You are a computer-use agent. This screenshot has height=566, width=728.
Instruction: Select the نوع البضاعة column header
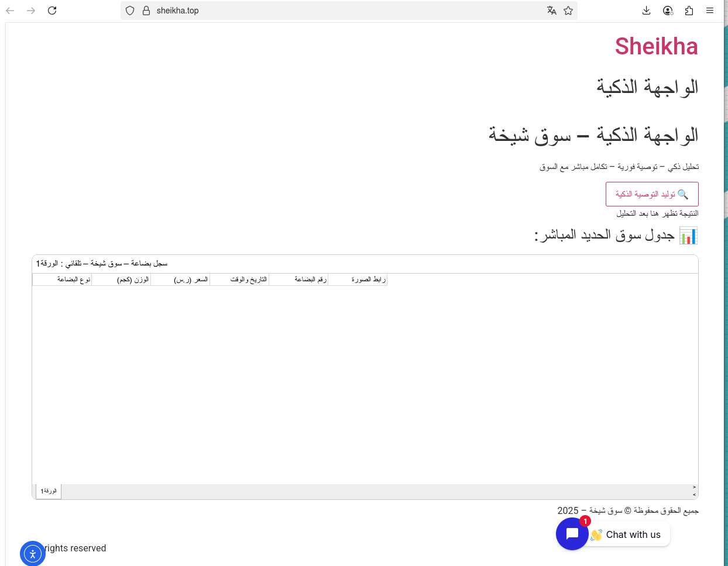tap(62, 279)
